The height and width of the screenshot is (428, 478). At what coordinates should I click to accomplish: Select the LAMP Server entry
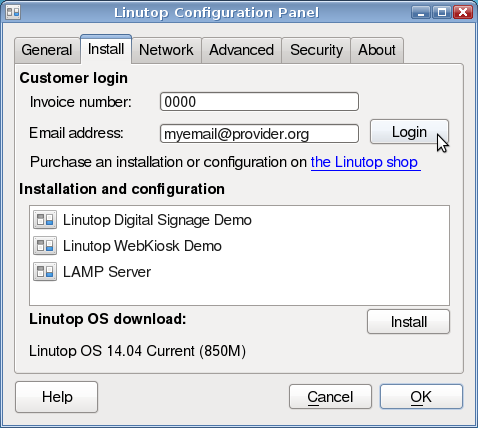point(239,272)
